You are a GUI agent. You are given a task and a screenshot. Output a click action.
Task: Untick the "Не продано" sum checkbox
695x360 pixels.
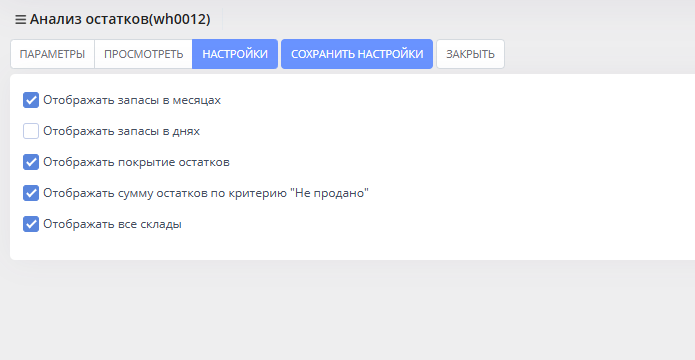pyautogui.click(x=31, y=193)
